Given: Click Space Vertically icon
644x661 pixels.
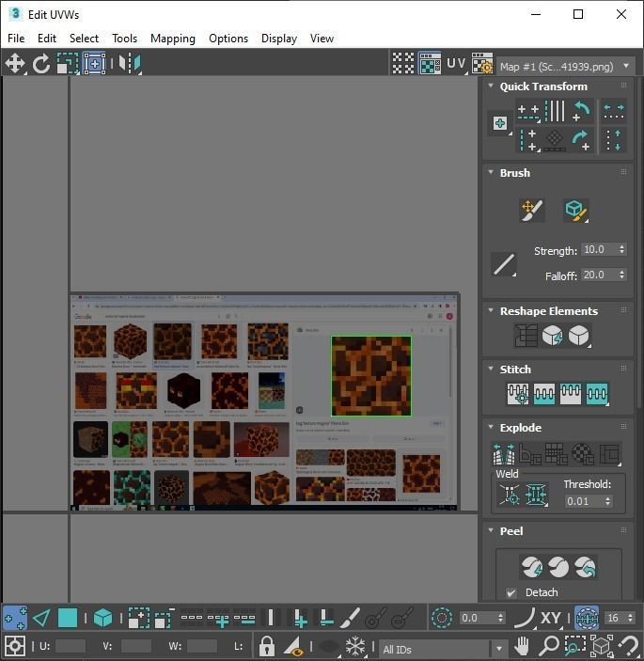Looking at the screenshot, I should (x=614, y=140).
